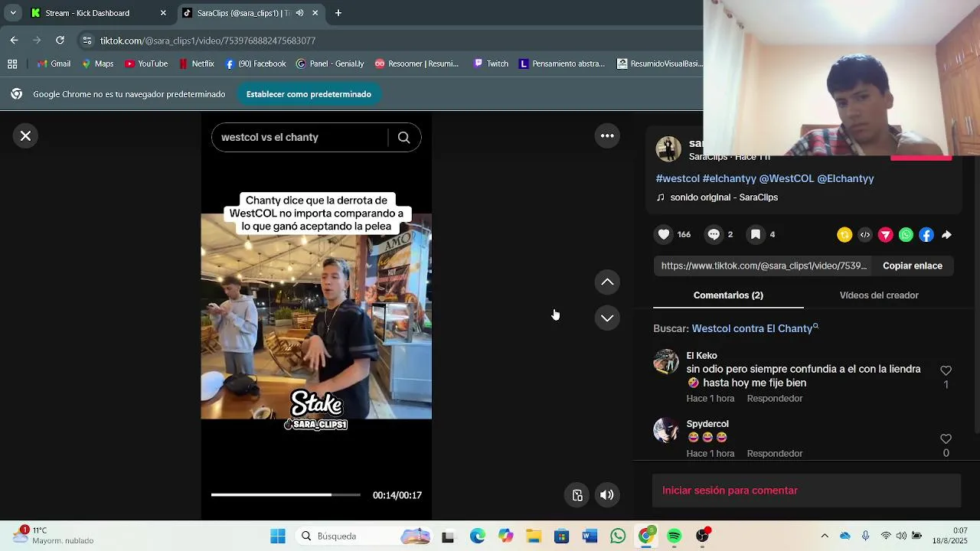
Task: Copy the video link with Copiar enlace
Action: (913, 266)
